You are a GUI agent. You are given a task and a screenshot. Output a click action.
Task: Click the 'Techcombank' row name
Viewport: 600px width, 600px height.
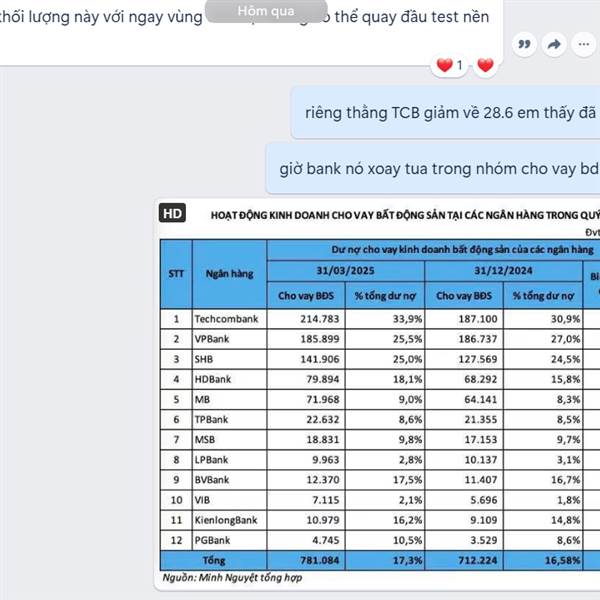point(227,319)
